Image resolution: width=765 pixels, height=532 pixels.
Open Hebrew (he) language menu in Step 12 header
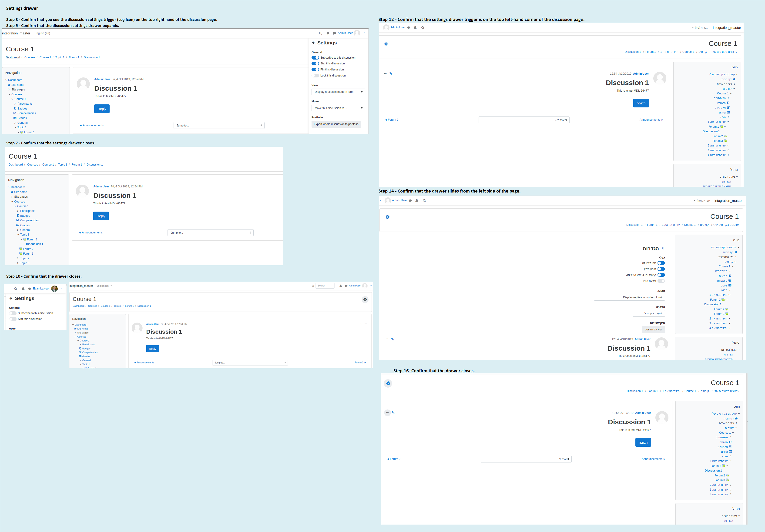[700, 28]
